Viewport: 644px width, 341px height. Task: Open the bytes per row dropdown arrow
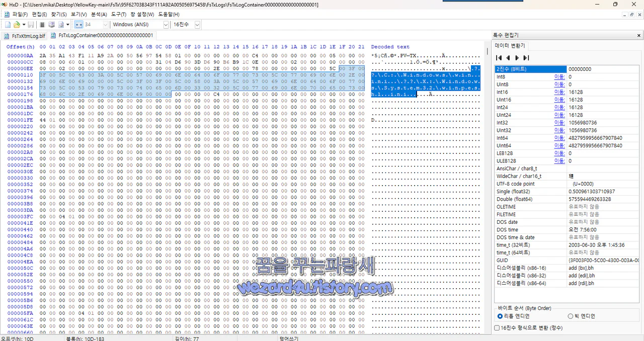(106, 25)
